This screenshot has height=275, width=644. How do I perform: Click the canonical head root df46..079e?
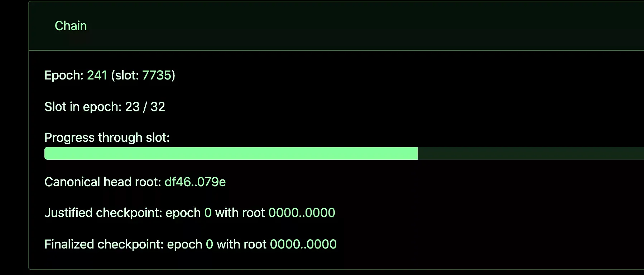point(195,182)
